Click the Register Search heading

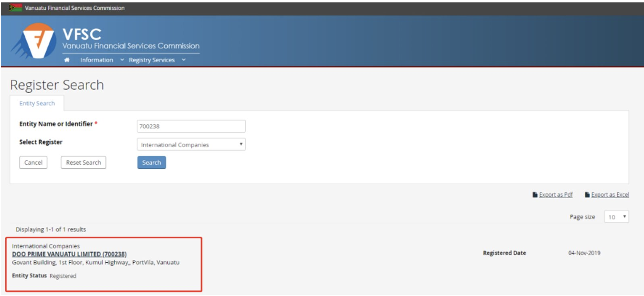[57, 85]
